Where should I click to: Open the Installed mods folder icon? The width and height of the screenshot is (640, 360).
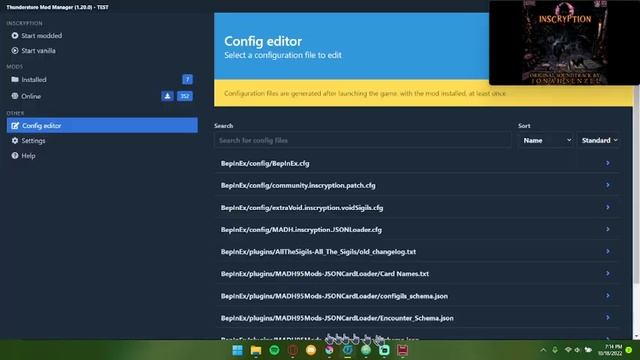(15, 79)
